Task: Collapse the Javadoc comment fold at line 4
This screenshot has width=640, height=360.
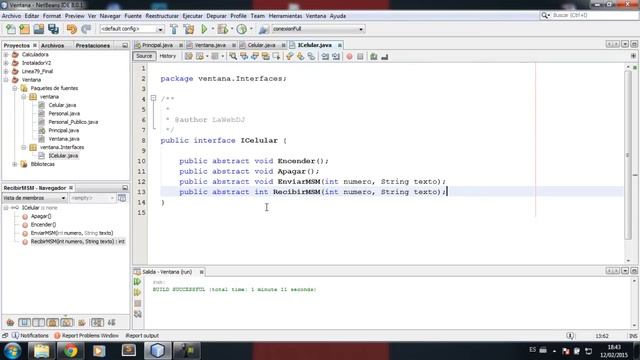Action: pos(153,98)
